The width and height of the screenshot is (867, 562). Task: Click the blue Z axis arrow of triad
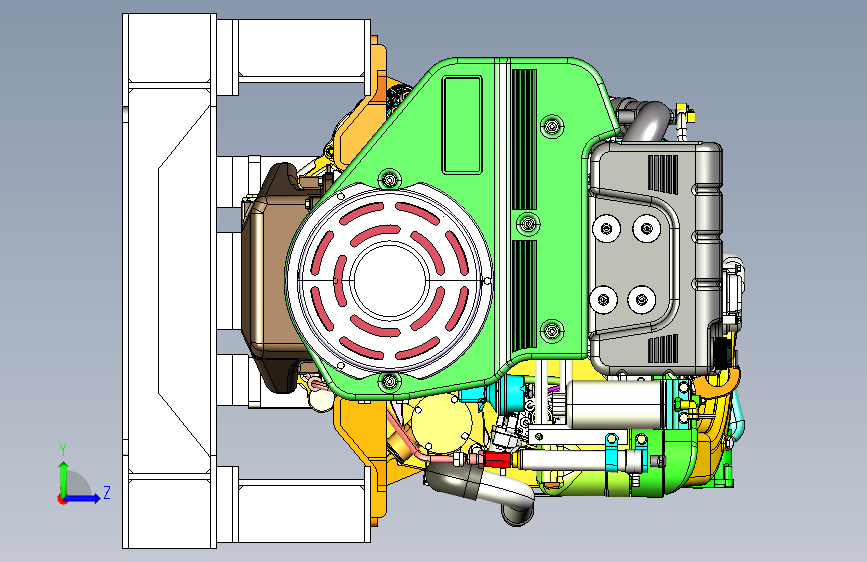point(83,498)
